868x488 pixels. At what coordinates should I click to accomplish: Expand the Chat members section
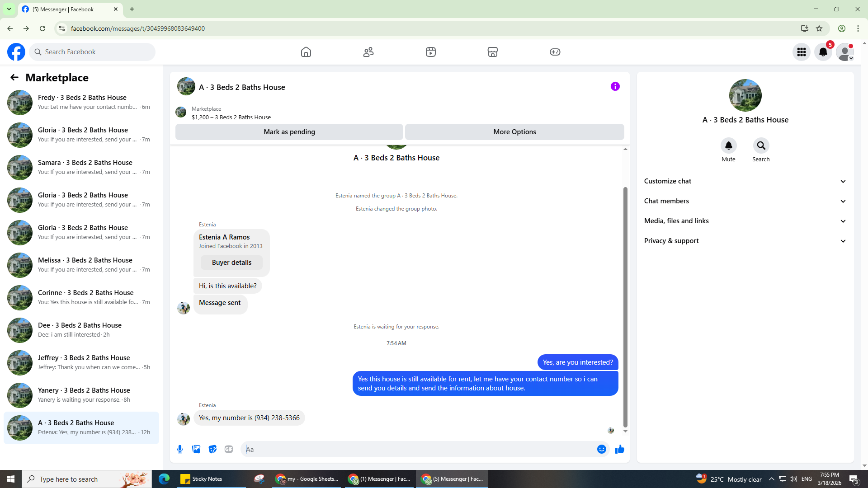(x=745, y=201)
